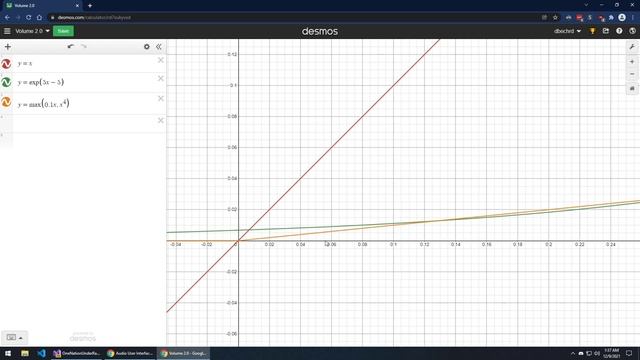Open a new browser tab
Viewport: 640px width, 360px height.
[x=90, y=6]
